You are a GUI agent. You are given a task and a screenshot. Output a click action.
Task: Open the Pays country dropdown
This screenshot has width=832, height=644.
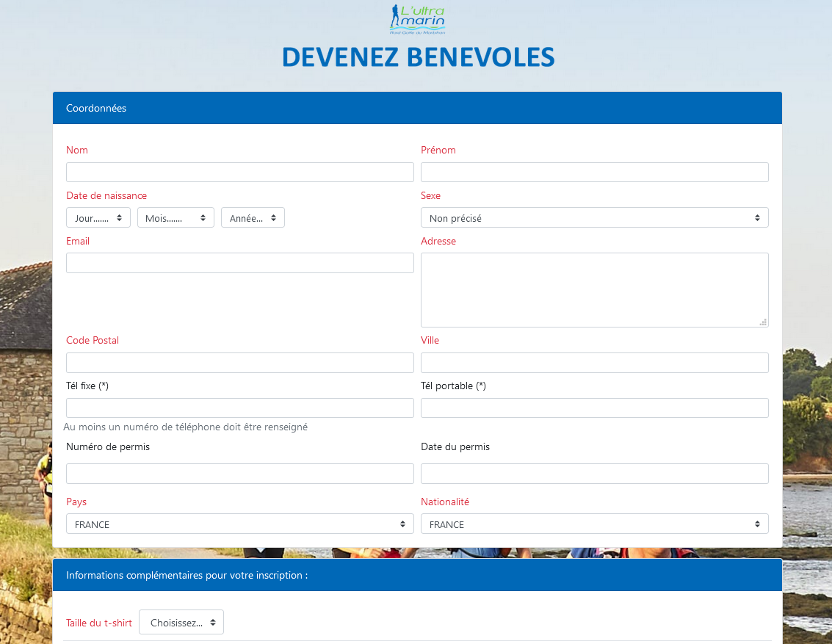point(239,524)
